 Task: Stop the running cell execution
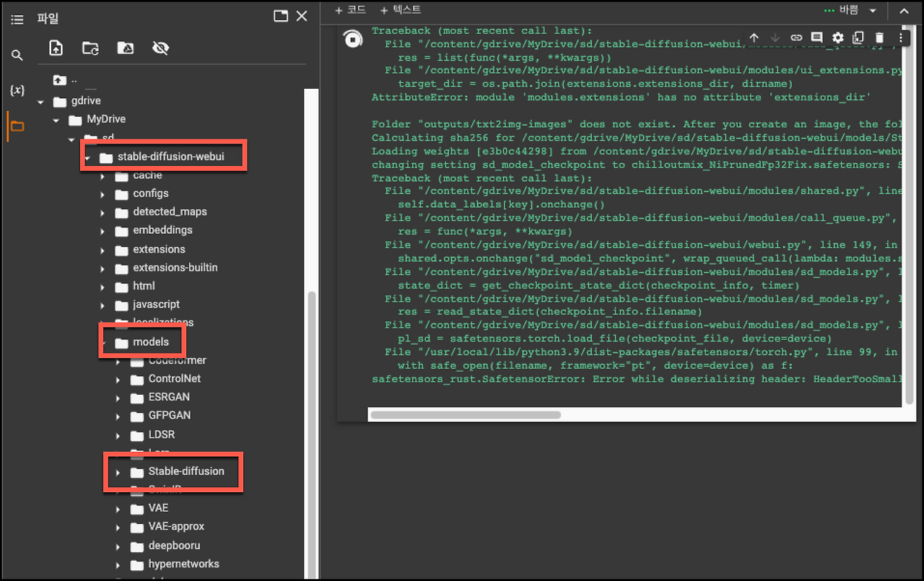coord(352,40)
